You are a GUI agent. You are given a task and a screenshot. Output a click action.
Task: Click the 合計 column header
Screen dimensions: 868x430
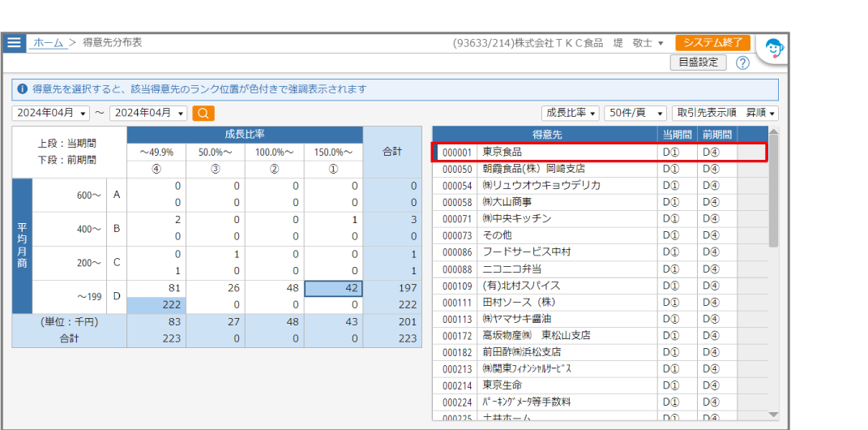(392, 152)
